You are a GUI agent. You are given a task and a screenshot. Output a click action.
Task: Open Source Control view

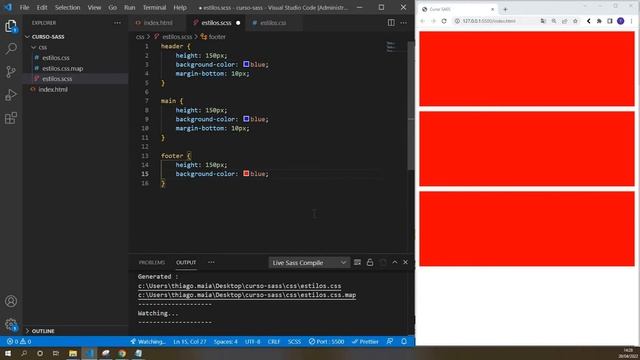tap(11, 72)
